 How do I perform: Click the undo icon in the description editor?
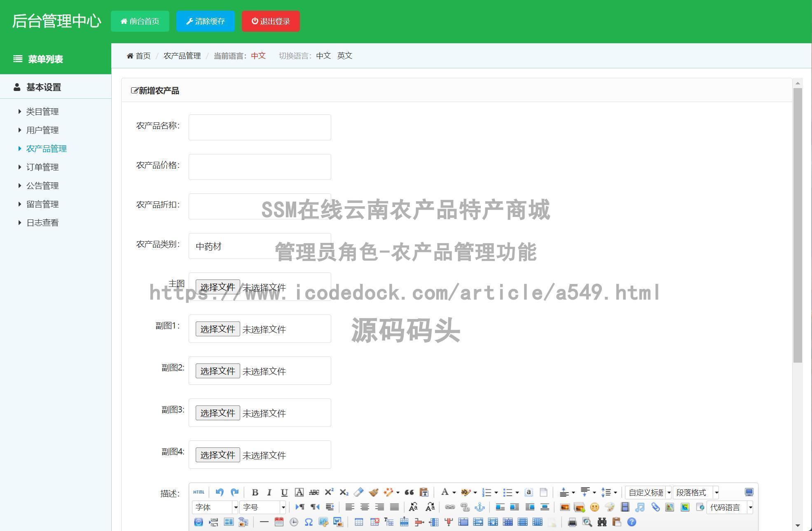[x=219, y=492]
